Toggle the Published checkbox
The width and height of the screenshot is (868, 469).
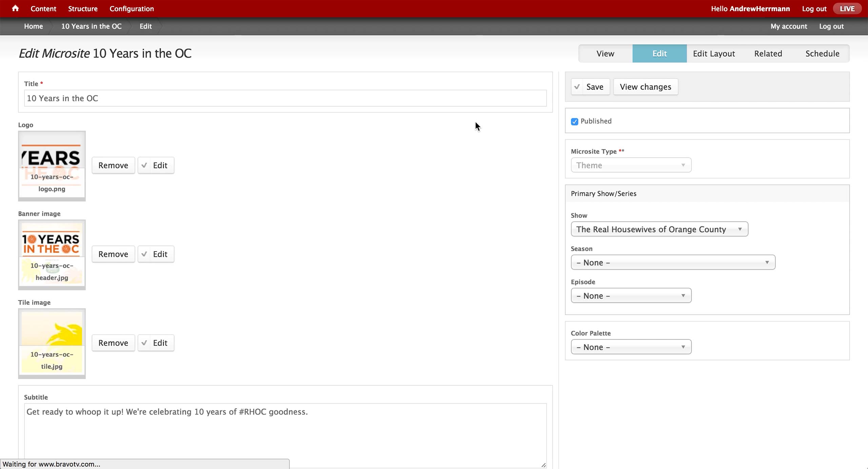574,121
